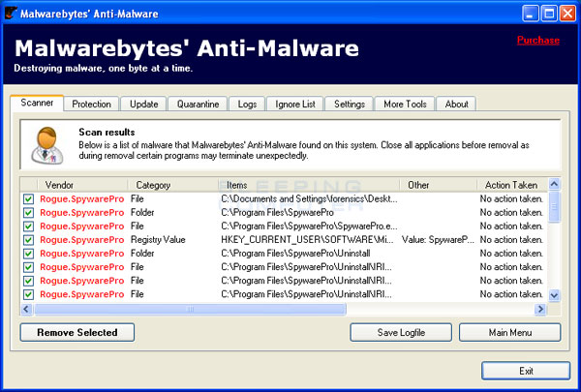The image size is (581, 392).
Task: Click the vertical scrollbar thumb
Action: tap(554, 207)
